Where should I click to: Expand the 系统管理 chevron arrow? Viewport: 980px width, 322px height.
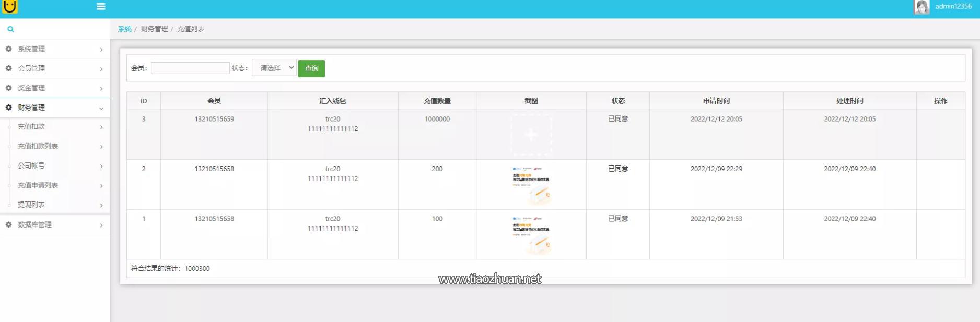coord(101,50)
